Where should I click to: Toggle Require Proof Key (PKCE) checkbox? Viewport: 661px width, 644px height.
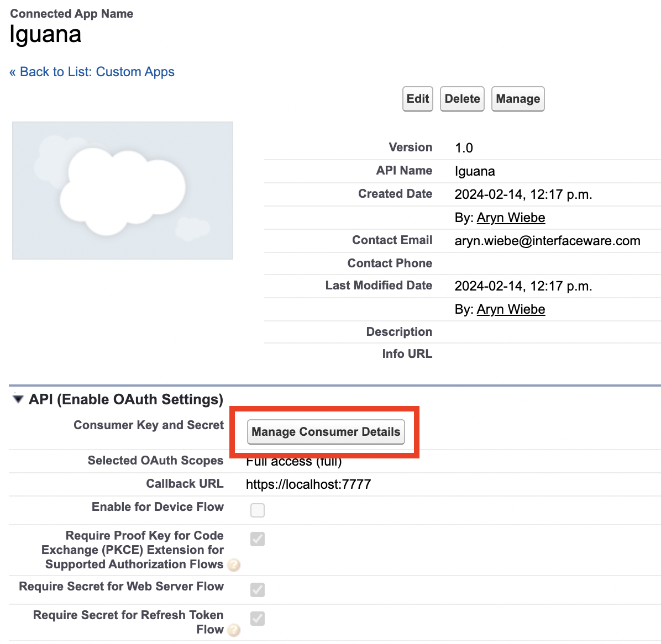pos(258,539)
